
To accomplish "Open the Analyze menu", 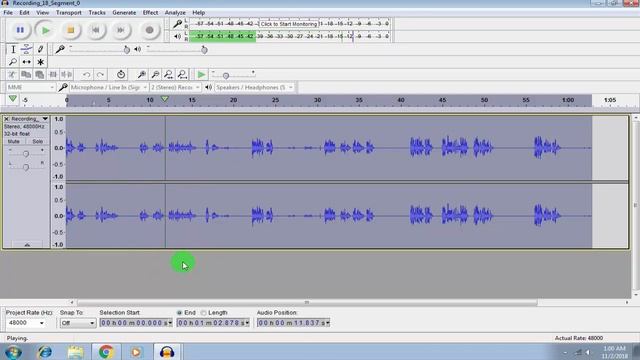I will tap(175, 13).
